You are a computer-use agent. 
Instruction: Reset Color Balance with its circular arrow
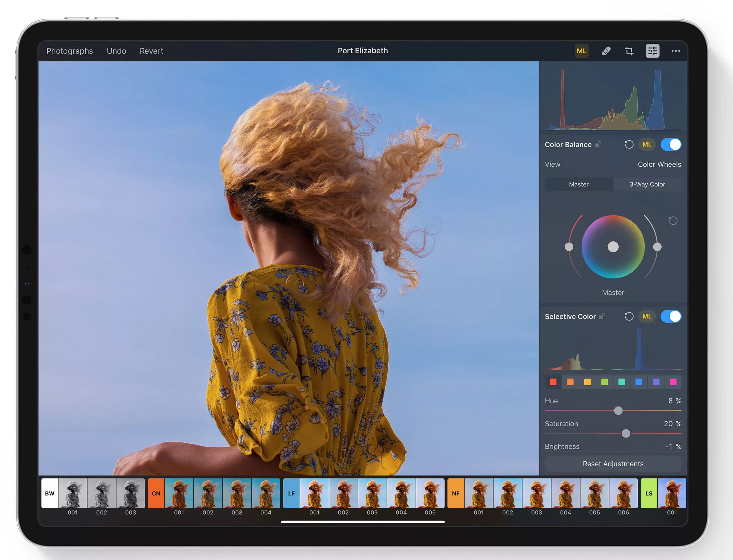(x=629, y=145)
